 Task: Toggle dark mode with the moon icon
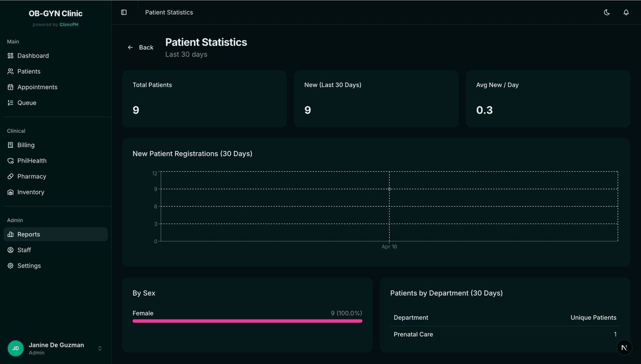[x=607, y=12]
